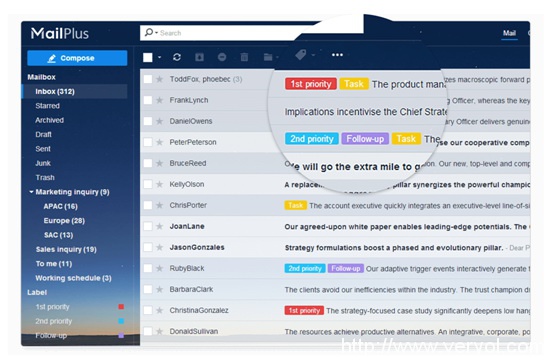The width and height of the screenshot is (553, 361).
Task: Collapse the Marketing inquiry folder
Action: pyautogui.click(x=31, y=192)
